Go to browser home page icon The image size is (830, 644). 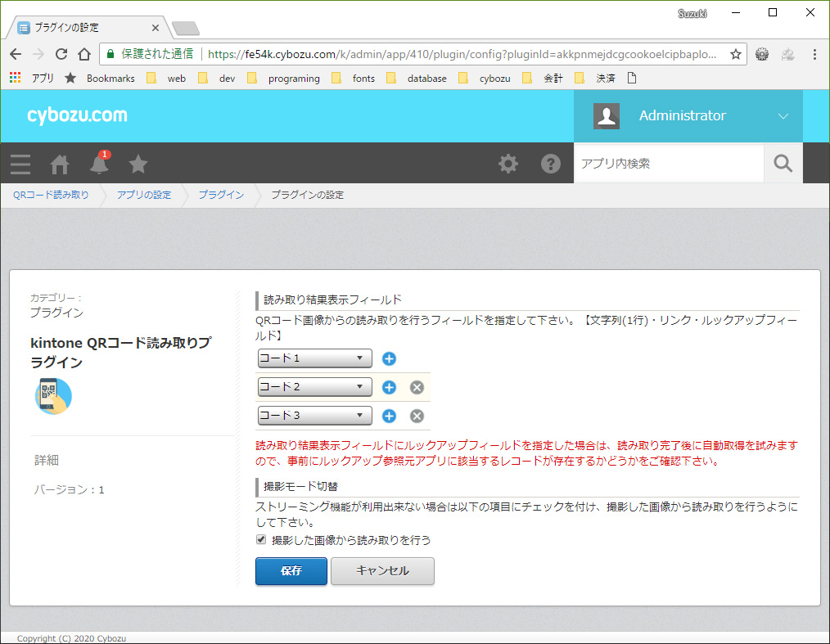[x=84, y=54]
